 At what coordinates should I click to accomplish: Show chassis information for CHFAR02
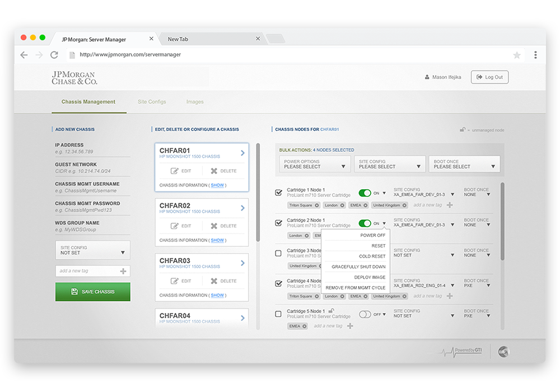point(217,240)
